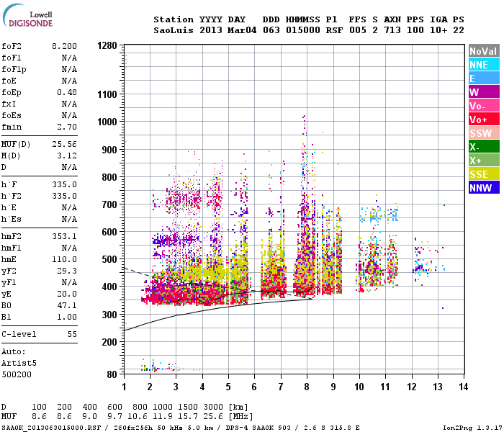504x432 pixels.
Task: Click the SaoLuis station name
Action: tap(174, 30)
